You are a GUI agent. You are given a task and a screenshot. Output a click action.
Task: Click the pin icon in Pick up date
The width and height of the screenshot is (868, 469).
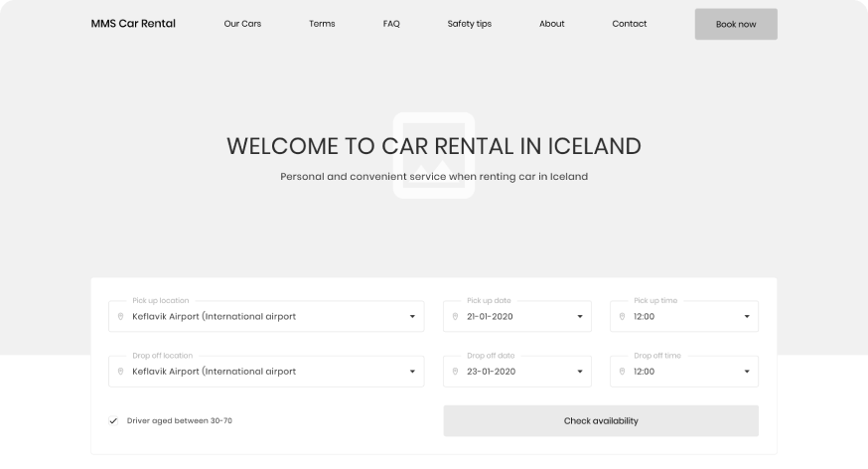[x=456, y=317]
